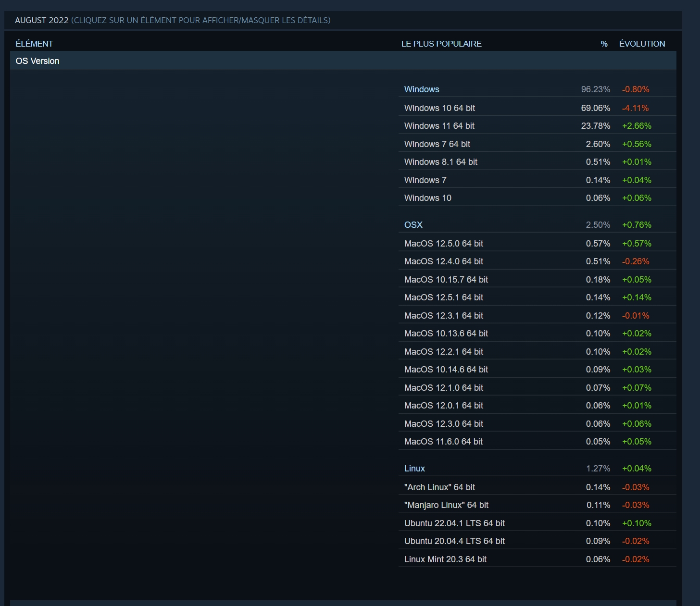Image resolution: width=700 pixels, height=606 pixels.
Task: Click the 1.27% Linux total
Action: [x=598, y=469]
